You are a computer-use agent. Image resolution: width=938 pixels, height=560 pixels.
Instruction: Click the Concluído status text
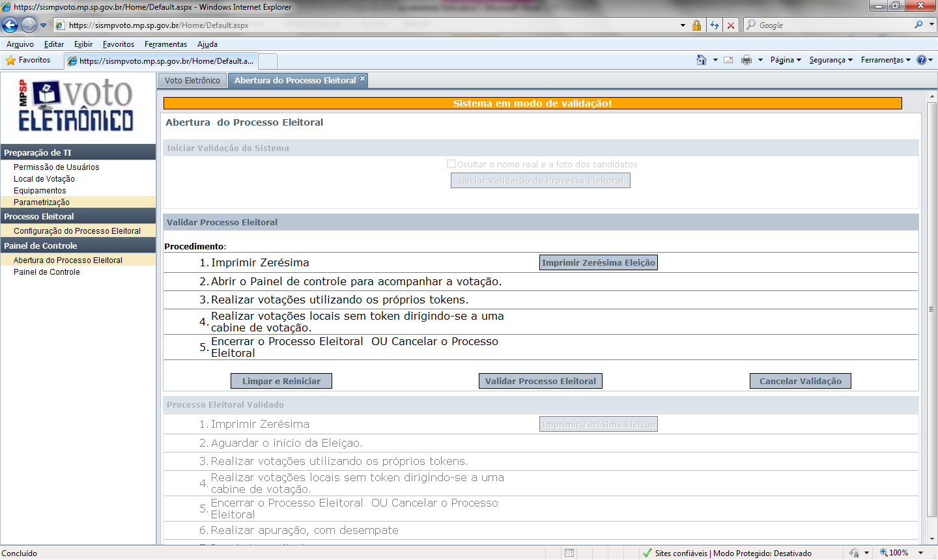[x=20, y=553]
